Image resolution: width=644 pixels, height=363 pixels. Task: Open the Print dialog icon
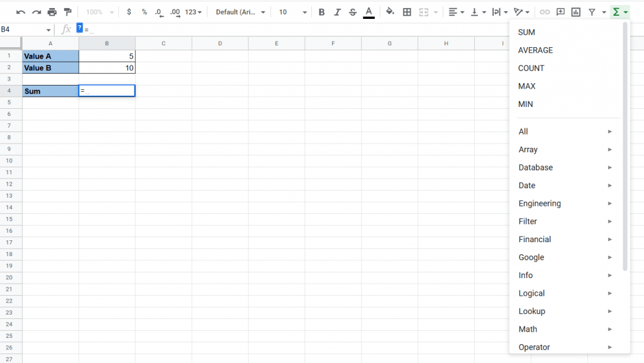tap(52, 11)
